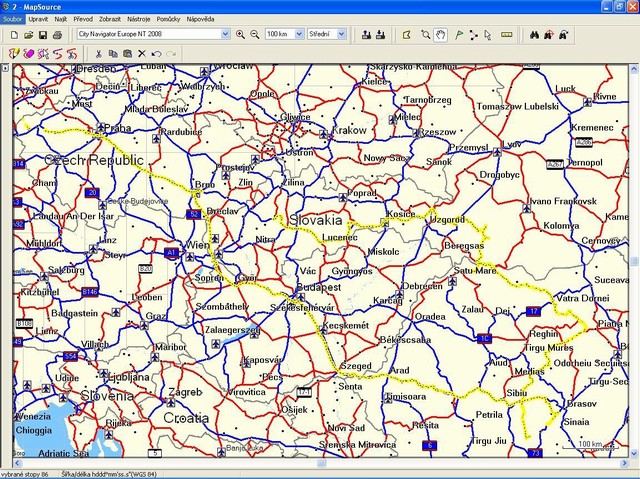Select the Route tool
The height and width of the screenshot is (479, 640).
pos(473,35)
